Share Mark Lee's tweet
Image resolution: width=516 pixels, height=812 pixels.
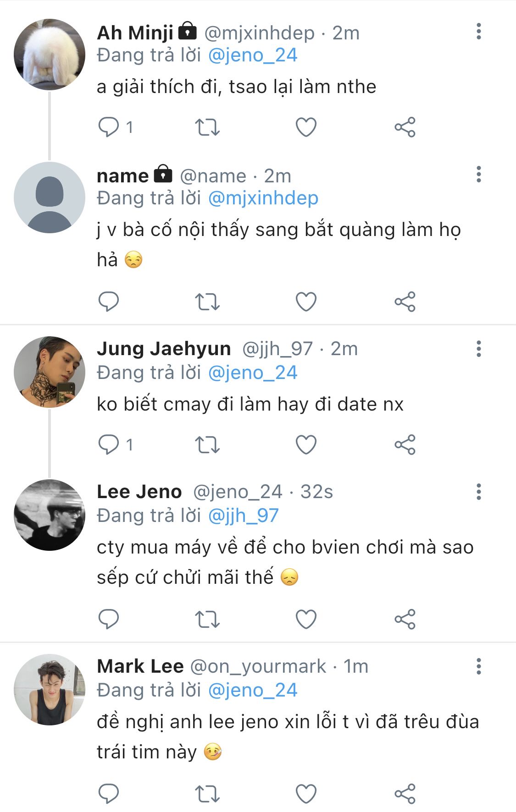[x=405, y=794]
